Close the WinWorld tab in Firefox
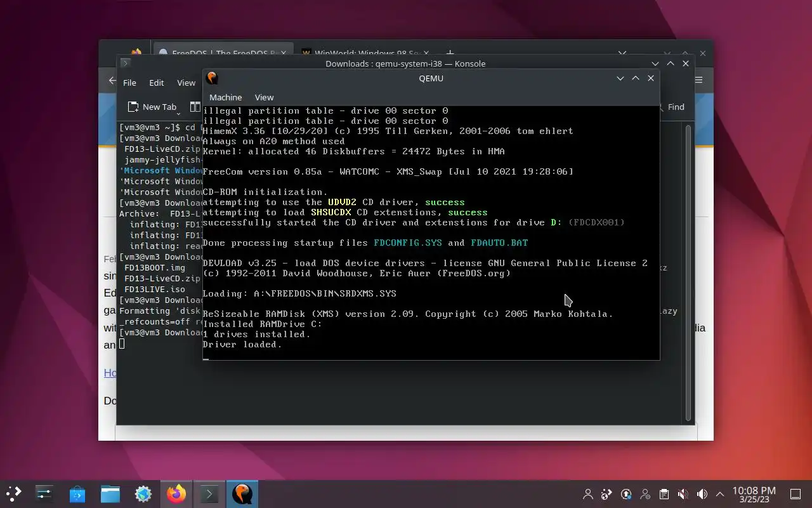This screenshot has width=812, height=508. coord(426,53)
